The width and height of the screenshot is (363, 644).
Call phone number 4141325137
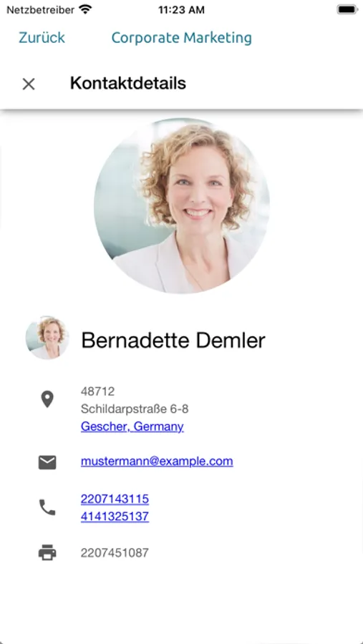[x=115, y=516]
